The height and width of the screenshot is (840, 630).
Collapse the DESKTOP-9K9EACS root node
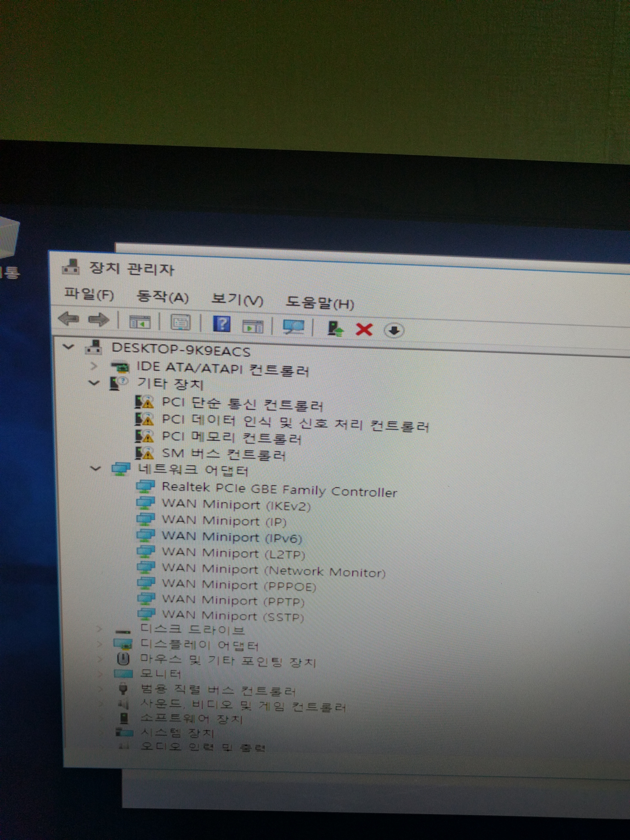[68, 347]
